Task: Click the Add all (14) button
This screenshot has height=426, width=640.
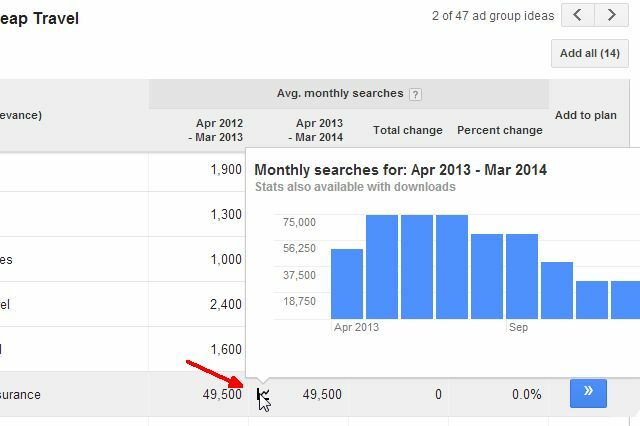Action: 590,53
